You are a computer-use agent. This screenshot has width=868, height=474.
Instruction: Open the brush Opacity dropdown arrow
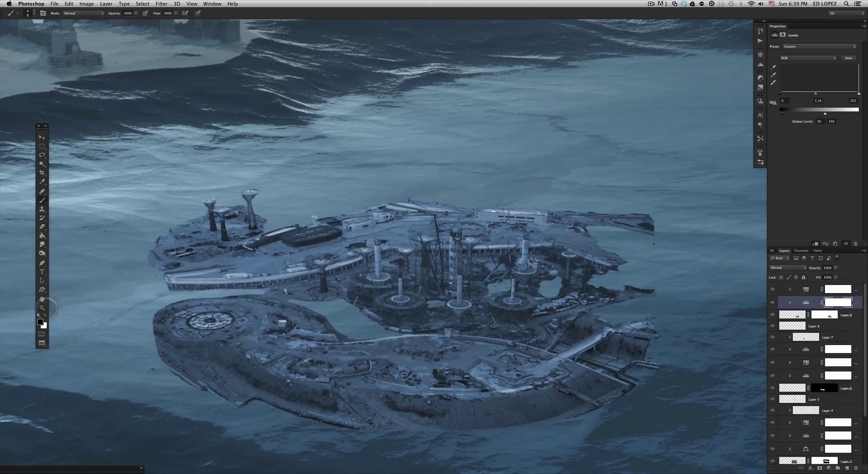[x=136, y=13]
